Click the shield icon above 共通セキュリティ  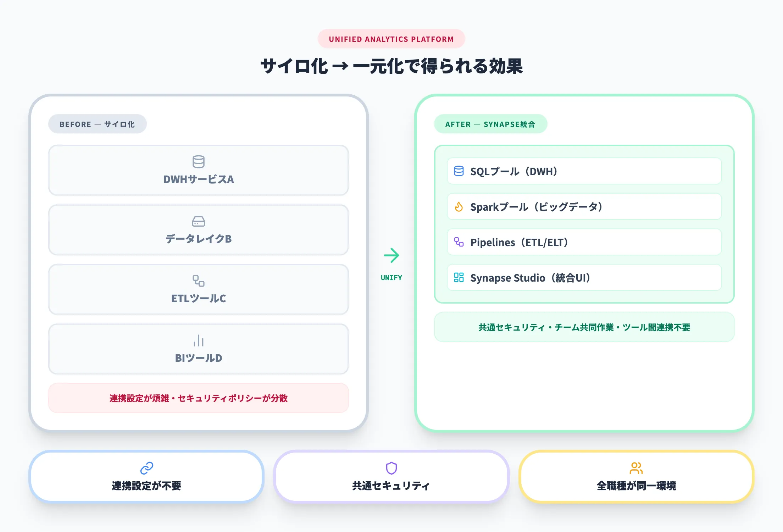click(x=391, y=468)
